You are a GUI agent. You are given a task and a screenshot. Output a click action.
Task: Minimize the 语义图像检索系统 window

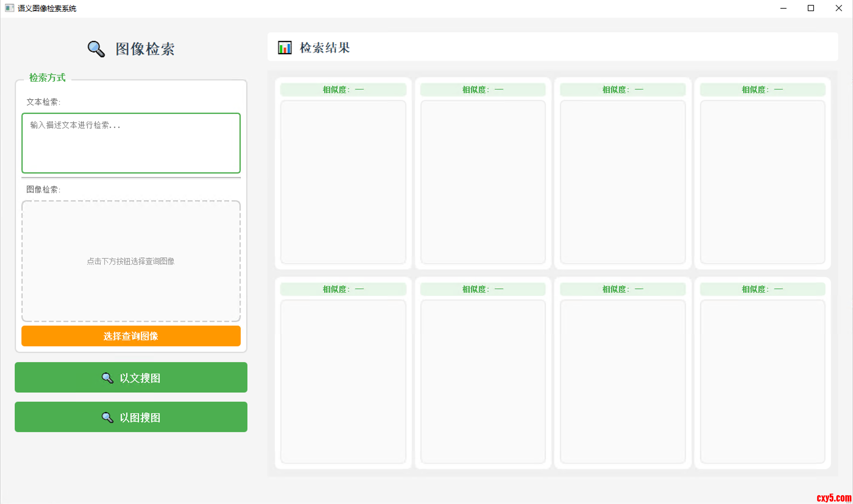pyautogui.click(x=783, y=8)
